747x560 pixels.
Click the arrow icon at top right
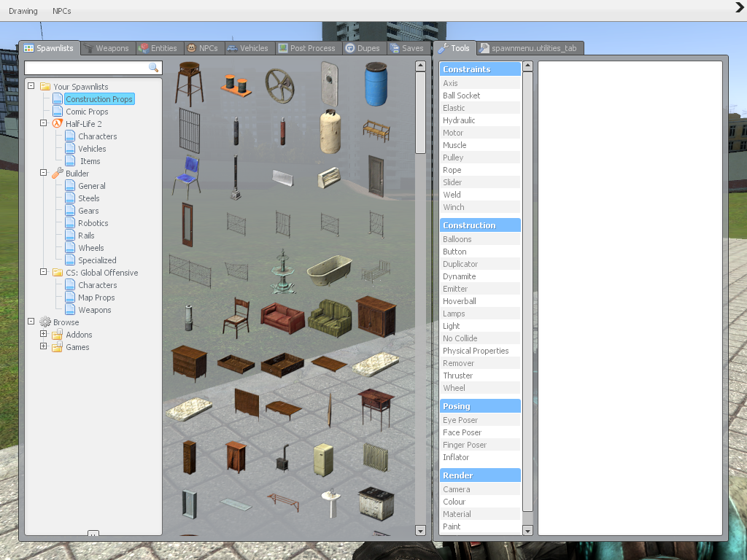(x=740, y=7)
